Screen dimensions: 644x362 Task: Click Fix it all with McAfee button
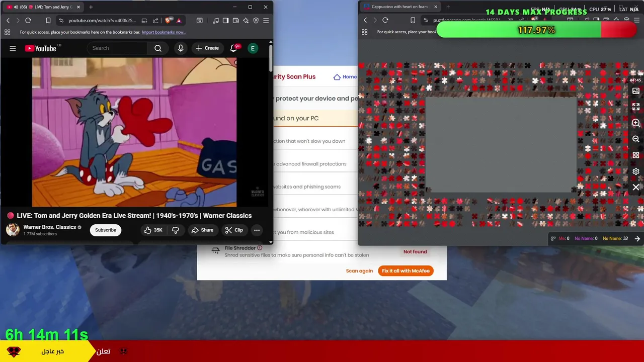coord(406,271)
